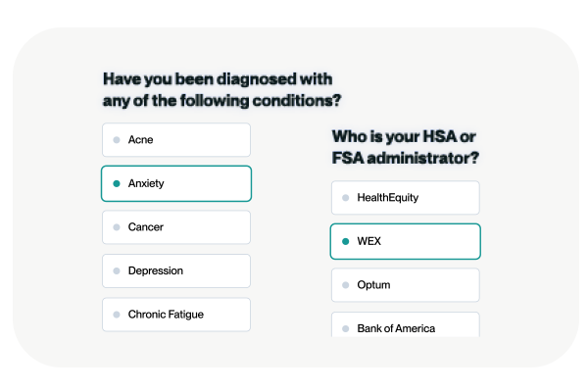Screen dimensions: 588x392
Task: Pick the Bank of America radio dot
Action: coord(345,328)
